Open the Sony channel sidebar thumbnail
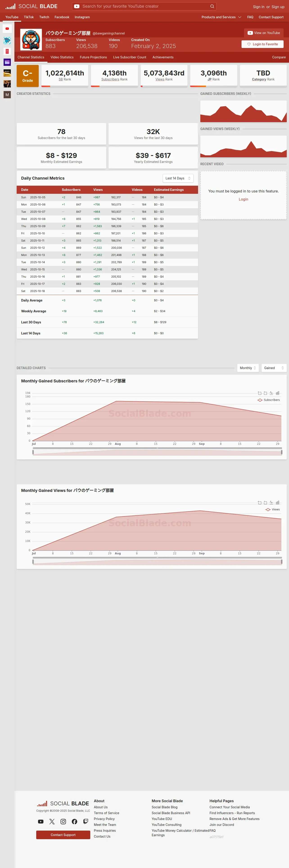 [7, 73]
